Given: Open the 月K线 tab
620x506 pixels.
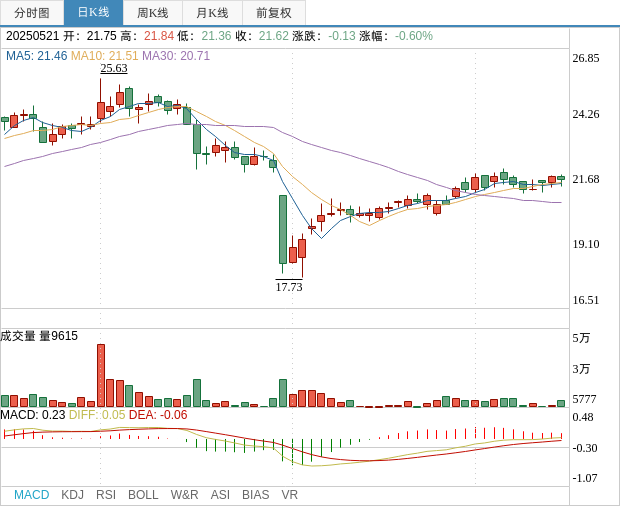Looking at the screenshot, I should coord(212,13).
